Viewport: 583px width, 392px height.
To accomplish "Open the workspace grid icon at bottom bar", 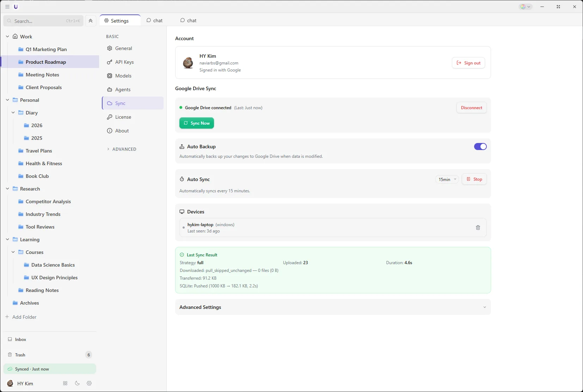I will tap(65, 383).
